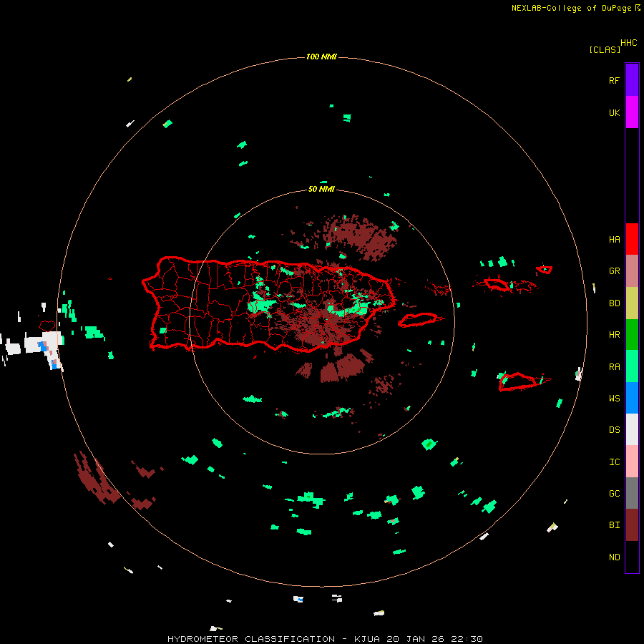Click the "50 NMI" range ring label
The width and height of the screenshot is (644, 644).
pos(321,189)
